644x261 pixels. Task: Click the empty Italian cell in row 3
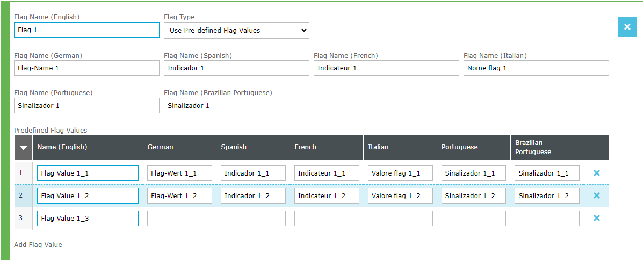click(x=400, y=219)
